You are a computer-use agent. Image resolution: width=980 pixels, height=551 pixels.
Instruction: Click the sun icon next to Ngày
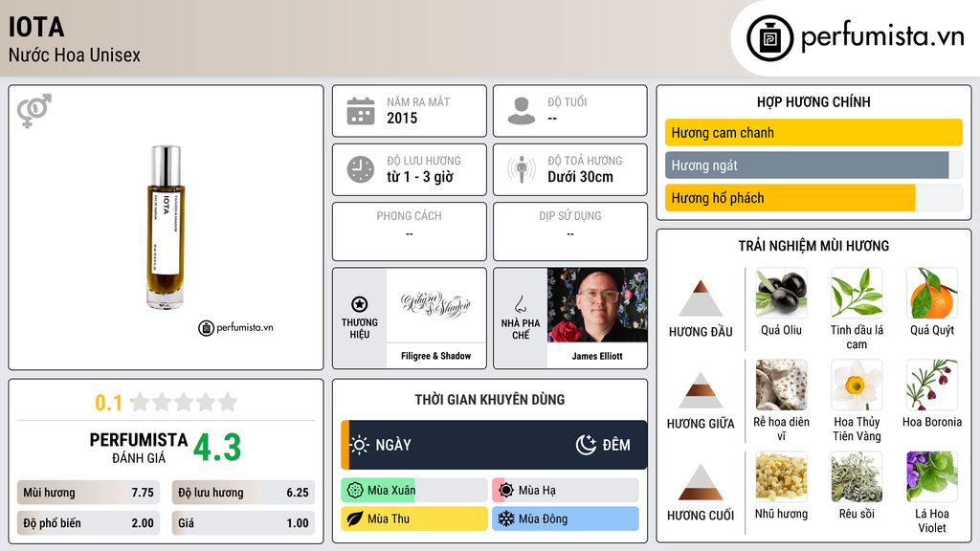[x=360, y=445]
